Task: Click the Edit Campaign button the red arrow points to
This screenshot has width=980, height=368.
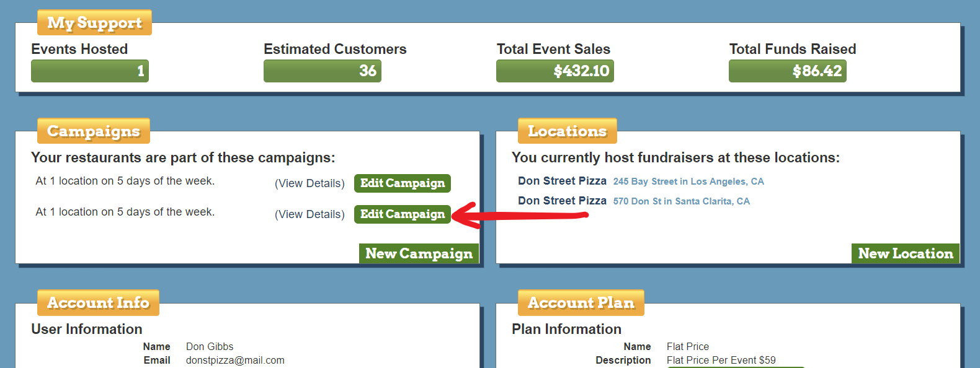Action: pyautogui.click(x=402, y=214)
